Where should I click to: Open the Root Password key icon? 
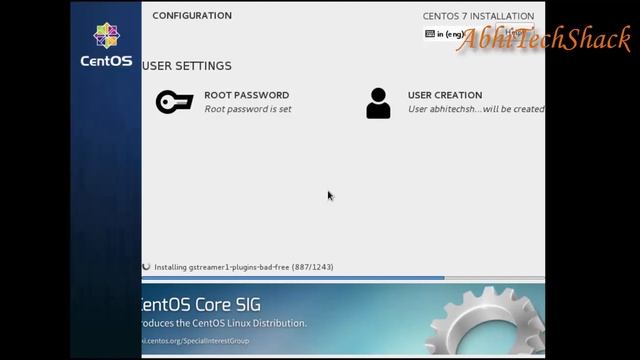tap(174, 102)
